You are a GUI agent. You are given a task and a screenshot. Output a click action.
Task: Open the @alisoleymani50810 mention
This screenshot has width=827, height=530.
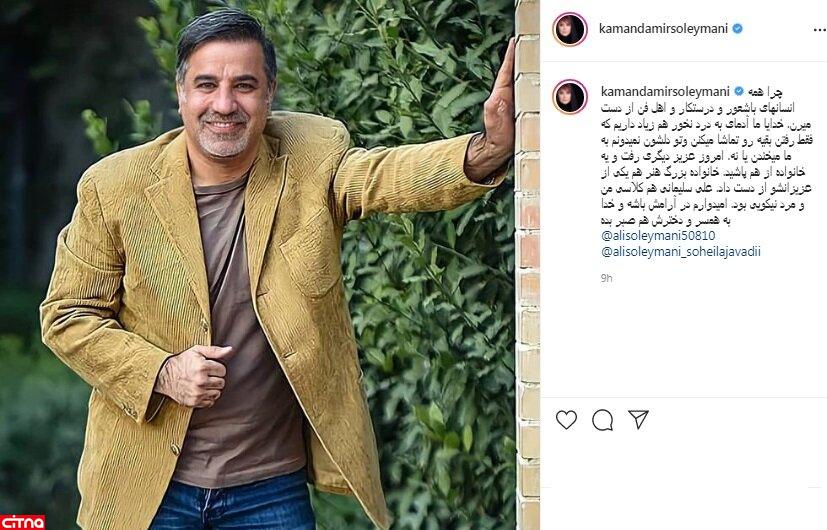(x=658, y=236)
